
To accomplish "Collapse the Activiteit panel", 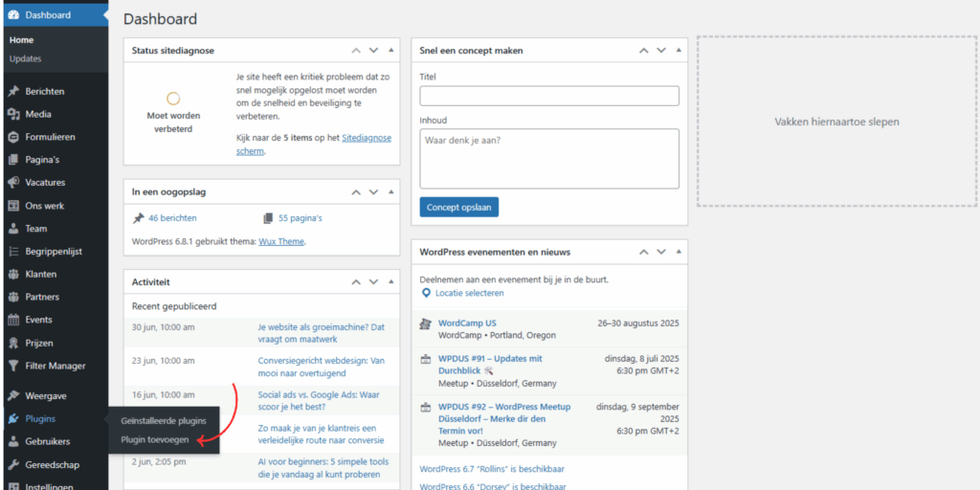I will tap(391, 282).
